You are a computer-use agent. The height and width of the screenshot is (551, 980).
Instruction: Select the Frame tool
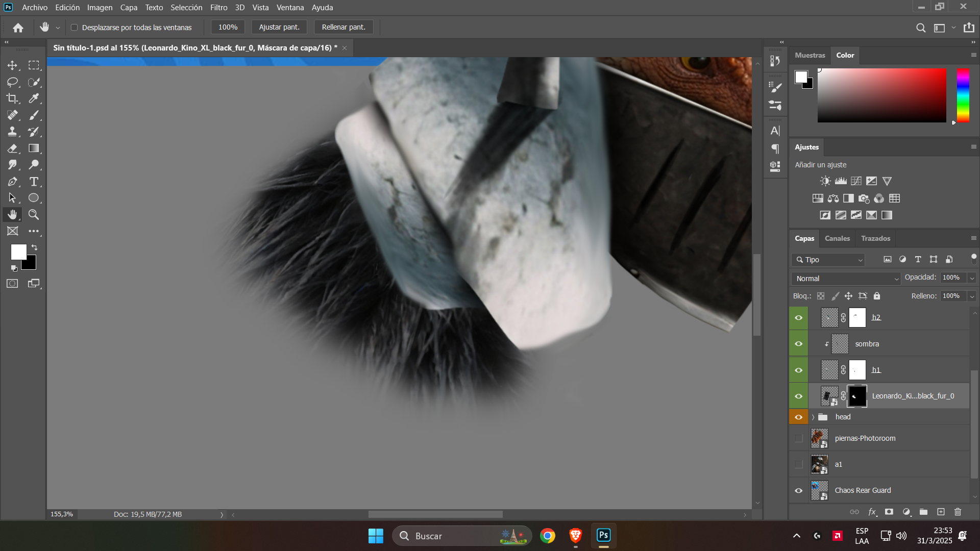click(x=13, y=231)
